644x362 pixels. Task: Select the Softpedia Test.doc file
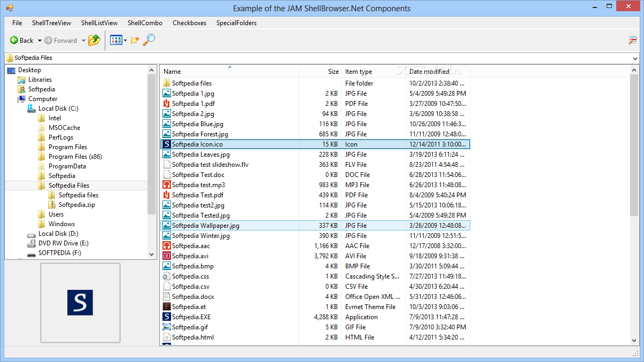click(198, 175)
